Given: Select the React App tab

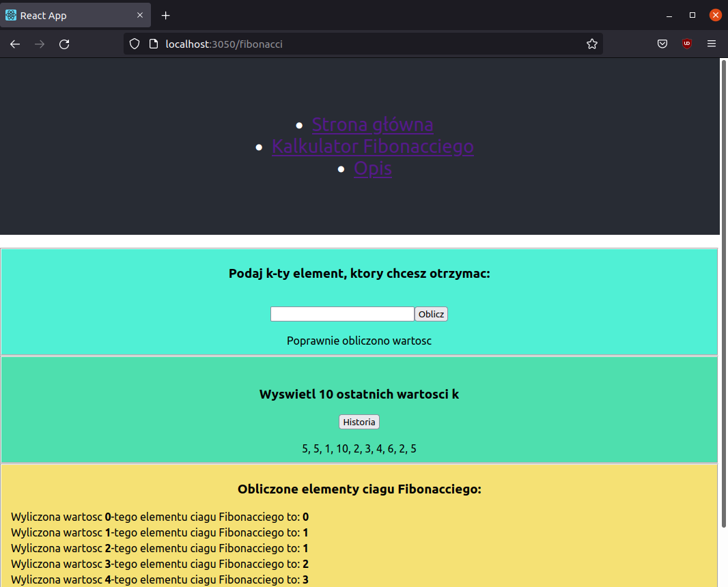Looking at the screenshot, I should [75, 15].
